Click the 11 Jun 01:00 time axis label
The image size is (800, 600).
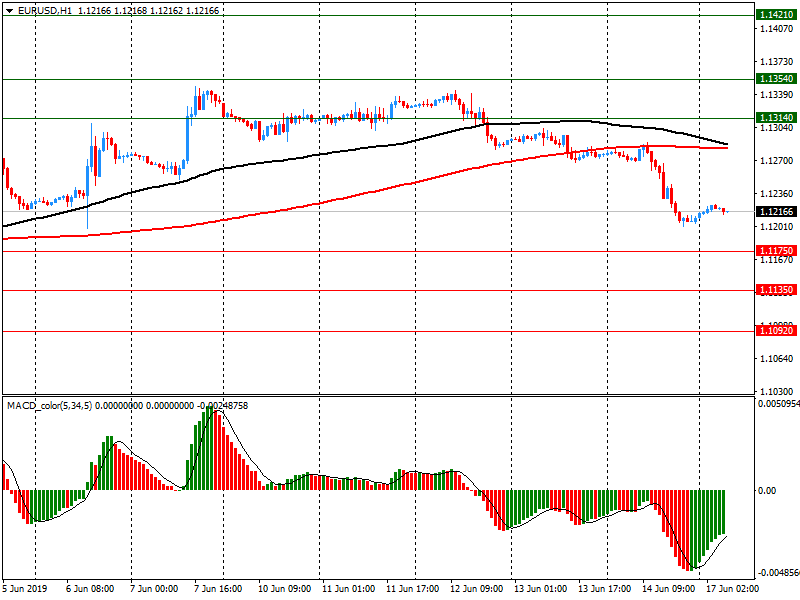pyautogui.click(x=348, y=589)
